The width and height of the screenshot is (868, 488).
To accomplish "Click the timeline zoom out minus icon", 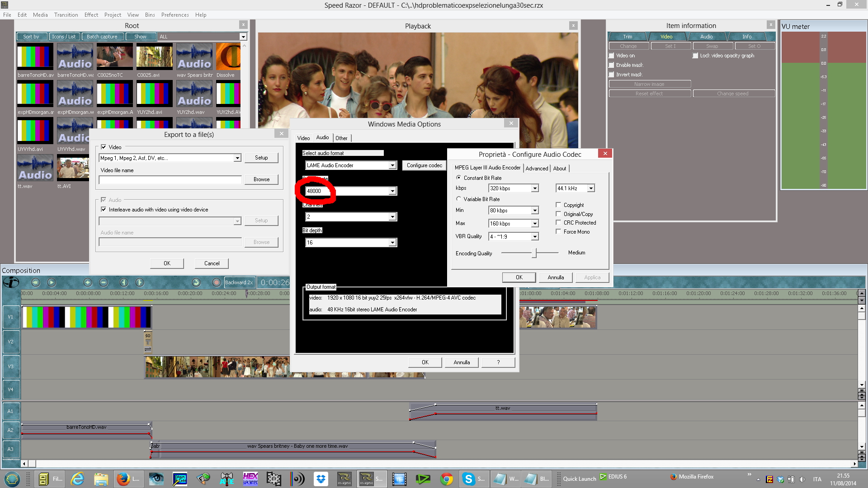I will [x=104, y=282].
